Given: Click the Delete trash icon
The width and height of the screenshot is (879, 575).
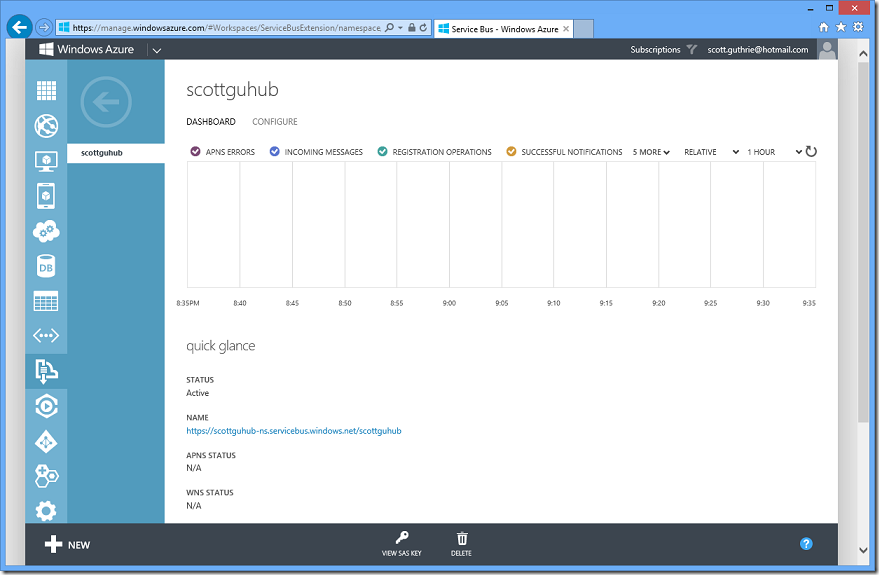Looking at the screenshot, I should (461, 539).
